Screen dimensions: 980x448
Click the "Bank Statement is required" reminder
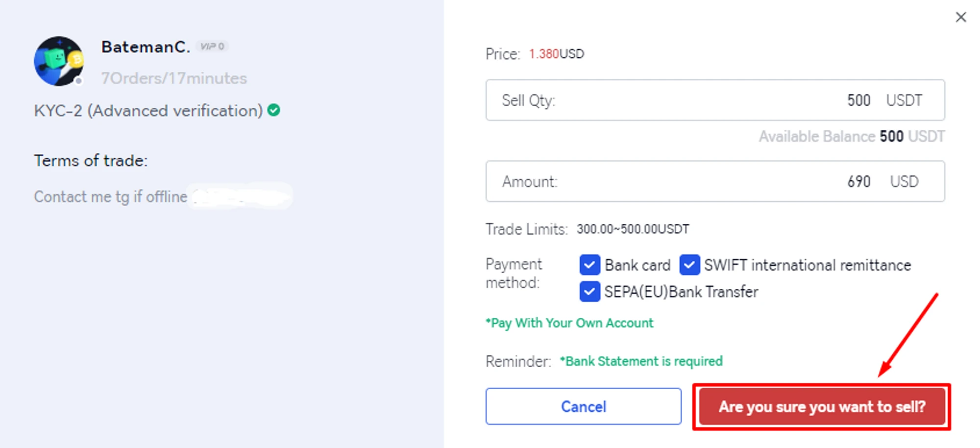point(641,361)
